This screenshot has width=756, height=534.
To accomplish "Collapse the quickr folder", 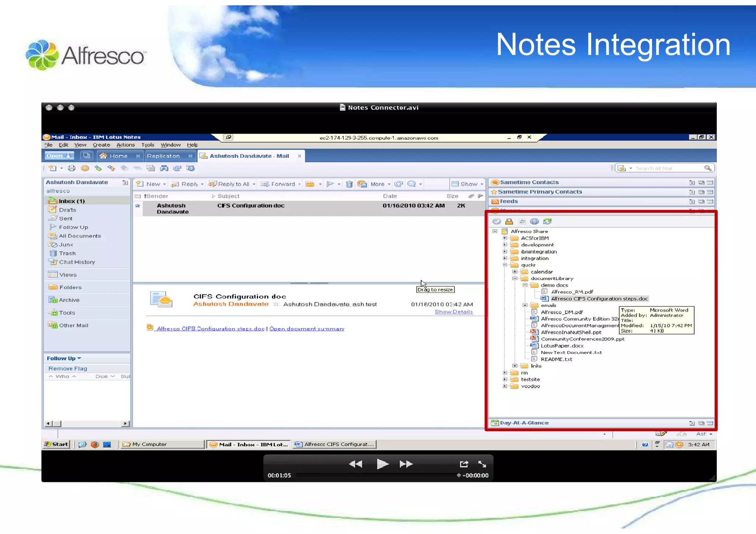I will (x=505, y=265).
